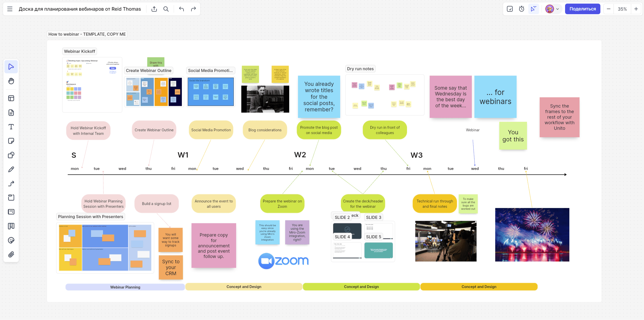Open the attachment paperclip tool
644x320 pixels.
(x=11, y=254)
